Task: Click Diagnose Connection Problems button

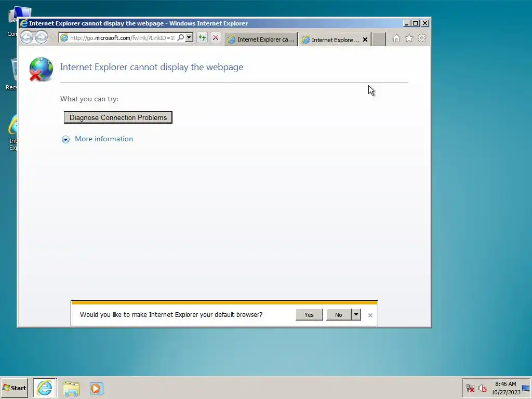Action: (118, 117)
